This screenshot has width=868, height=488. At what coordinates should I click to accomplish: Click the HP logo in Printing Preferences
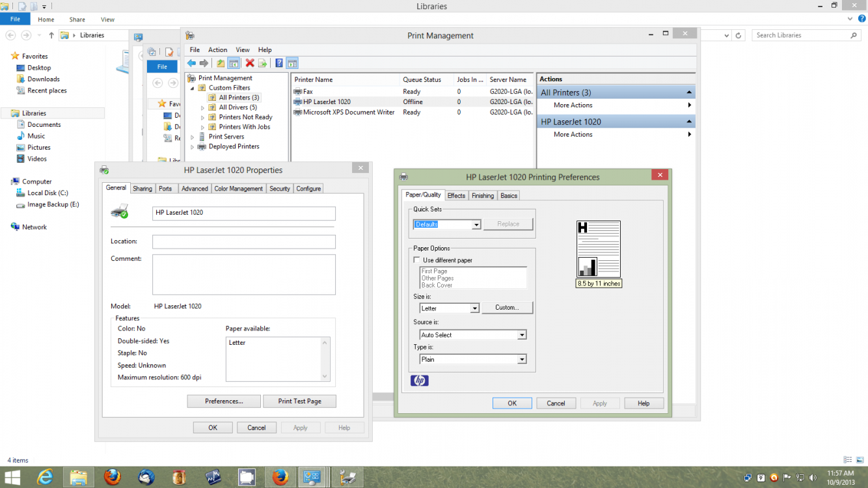pos(420,381)
